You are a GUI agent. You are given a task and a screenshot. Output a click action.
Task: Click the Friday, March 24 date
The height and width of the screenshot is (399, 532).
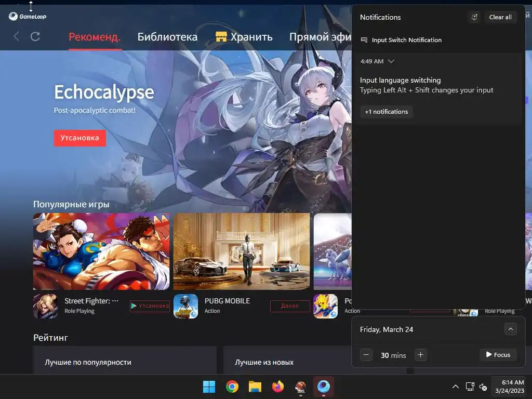[x=387, y=329]
